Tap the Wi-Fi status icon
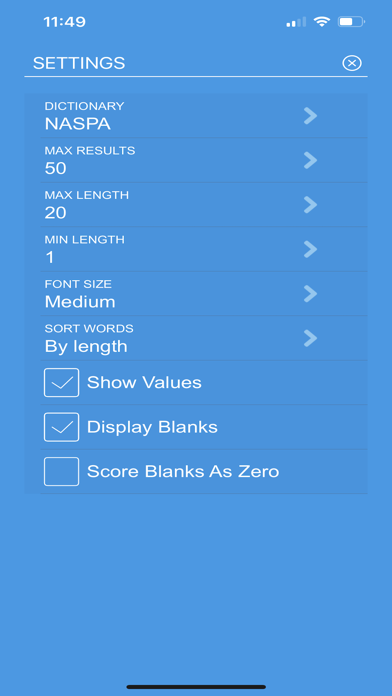Screen dimensions: 392x696 point(321,21)
